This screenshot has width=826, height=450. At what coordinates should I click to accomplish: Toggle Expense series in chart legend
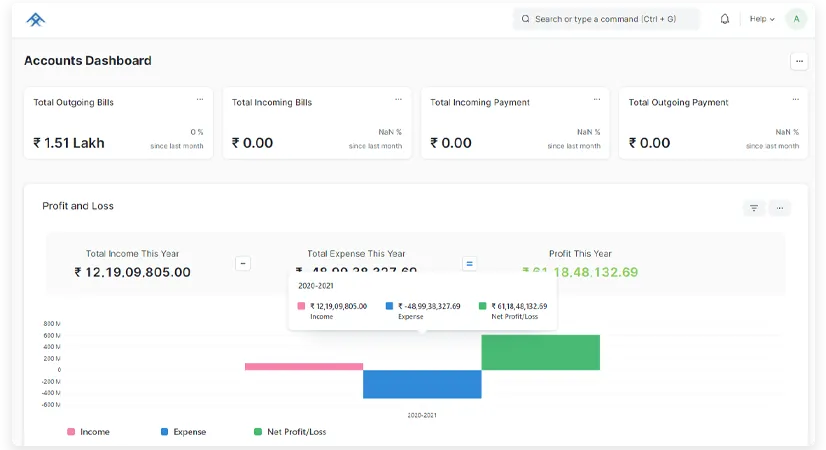183,432
